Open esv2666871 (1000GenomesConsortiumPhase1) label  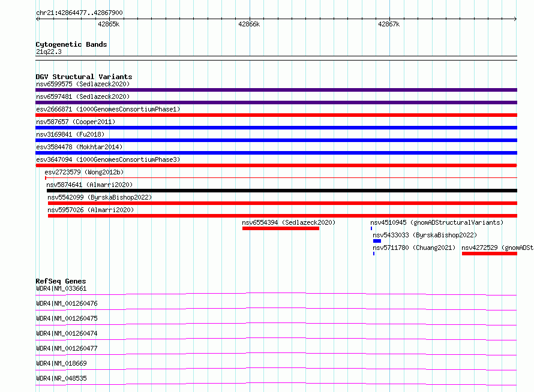[108, 109]
